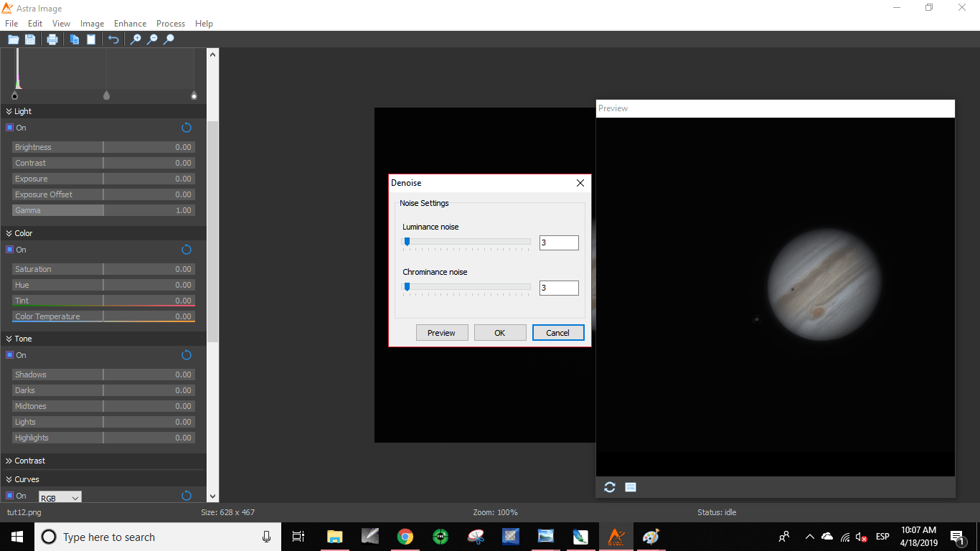Click the Zoom out magnifier icon
The height and width of the screenshot is (551, 980).
(x=152, y=39)
